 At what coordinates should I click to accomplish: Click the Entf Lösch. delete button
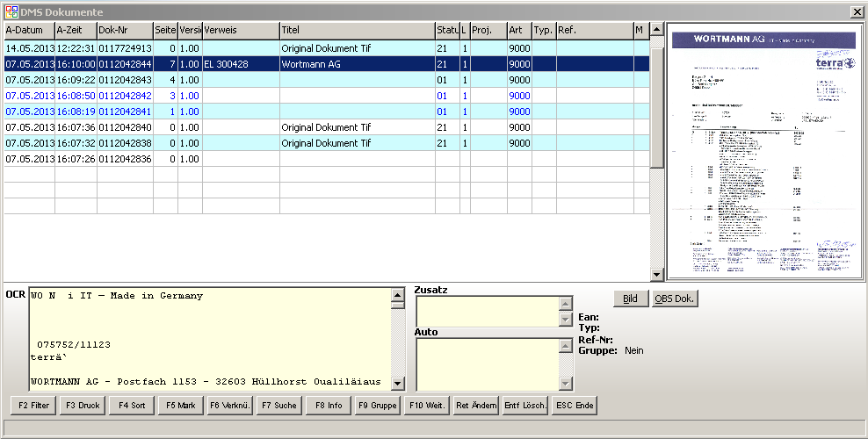pyautogui.click(x=525, y=406)
